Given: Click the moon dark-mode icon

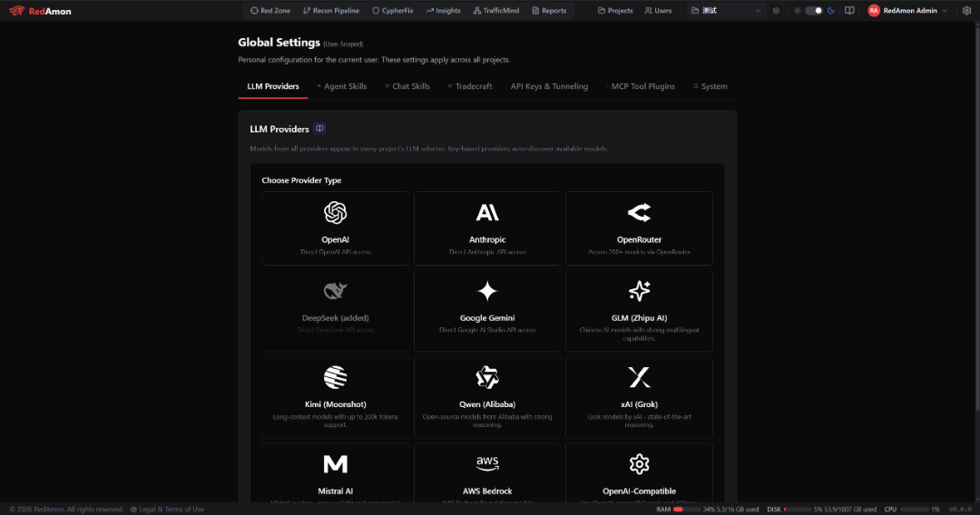Looking at the screenshot, I should 830,11.
